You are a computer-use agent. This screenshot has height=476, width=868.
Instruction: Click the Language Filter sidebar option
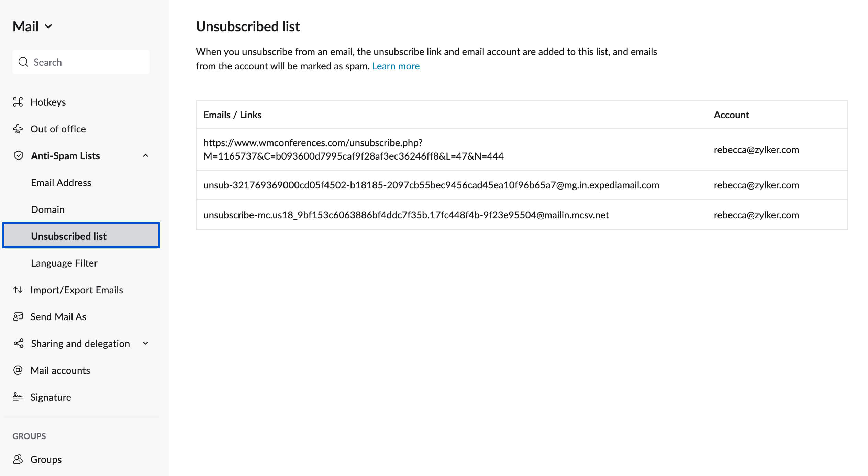(64, 263)
